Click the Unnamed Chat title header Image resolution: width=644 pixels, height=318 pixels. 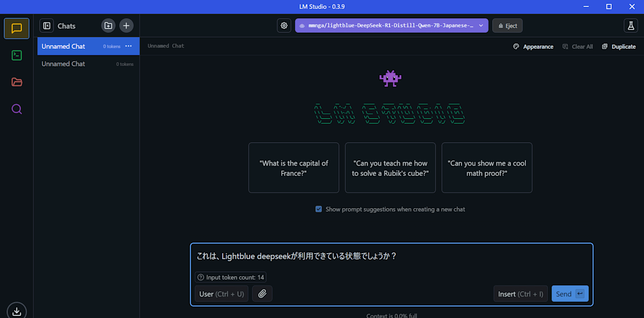pyautogui.click(x=166, y=46)
